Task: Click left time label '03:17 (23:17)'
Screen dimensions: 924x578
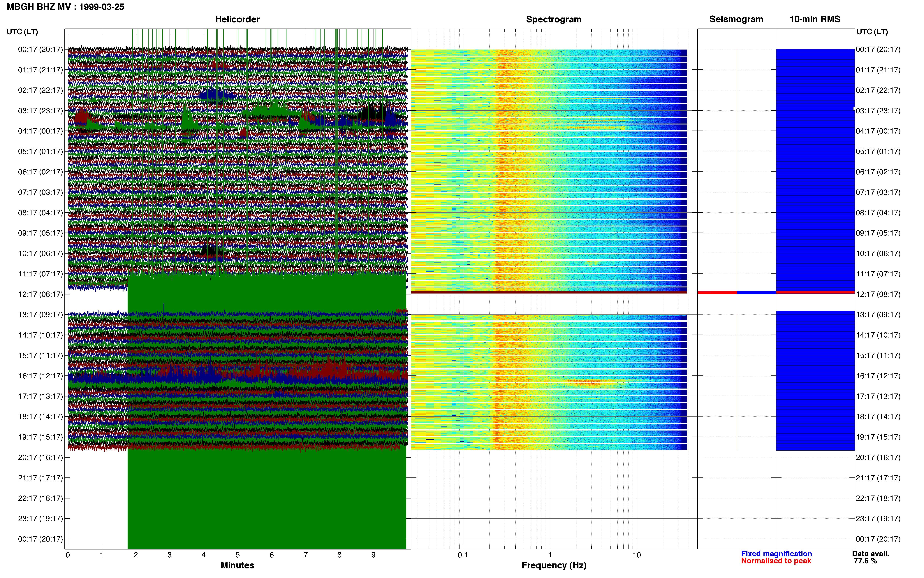Action: tap(40, 110)
